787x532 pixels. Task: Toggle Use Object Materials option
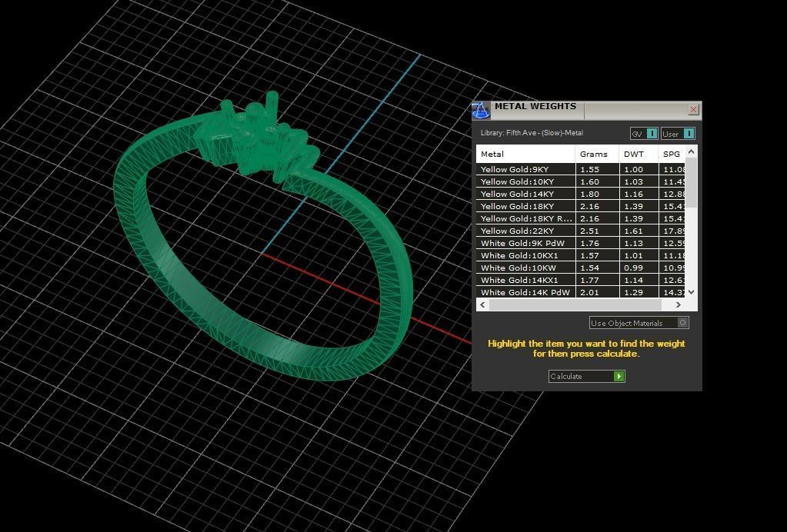pos(639,323)
